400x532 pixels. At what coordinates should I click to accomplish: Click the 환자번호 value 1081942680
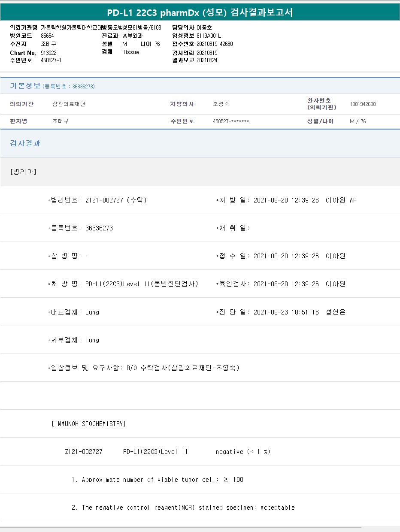[363, 104]
